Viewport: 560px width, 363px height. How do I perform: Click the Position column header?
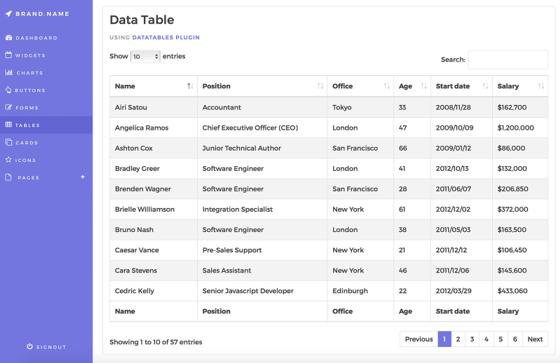pos(262,86)
